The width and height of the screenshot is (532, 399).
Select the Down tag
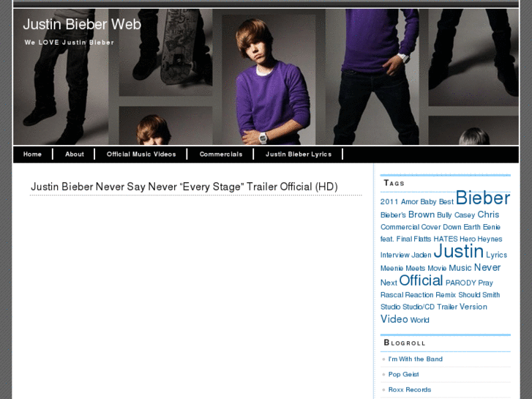coord(452,227)
